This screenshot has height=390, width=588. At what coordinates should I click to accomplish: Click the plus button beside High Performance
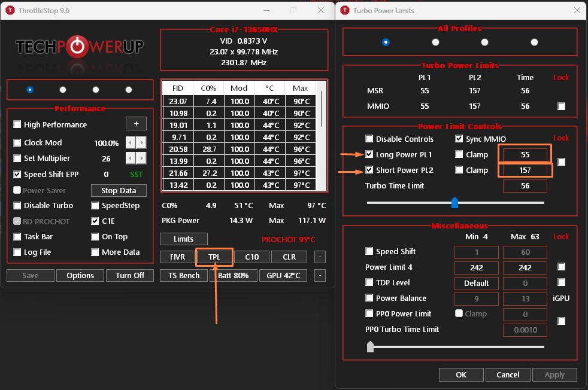[136, 124]
